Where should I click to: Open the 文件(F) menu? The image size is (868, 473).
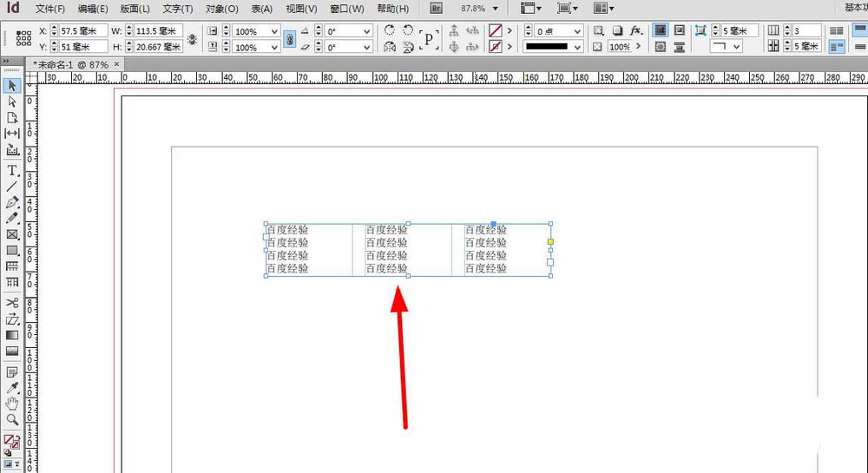tap(49, 9)
